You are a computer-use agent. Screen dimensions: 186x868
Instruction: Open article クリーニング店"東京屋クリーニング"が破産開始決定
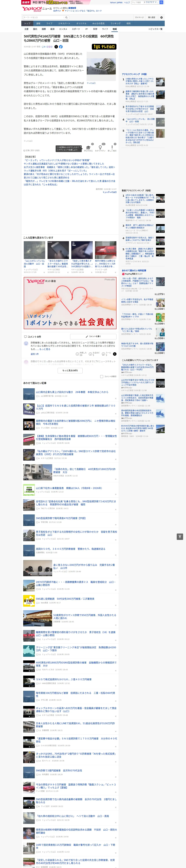click(76, 649)
